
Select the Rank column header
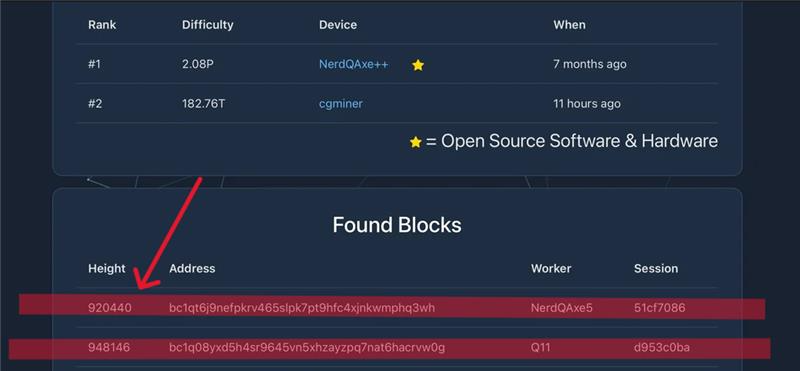102,24
